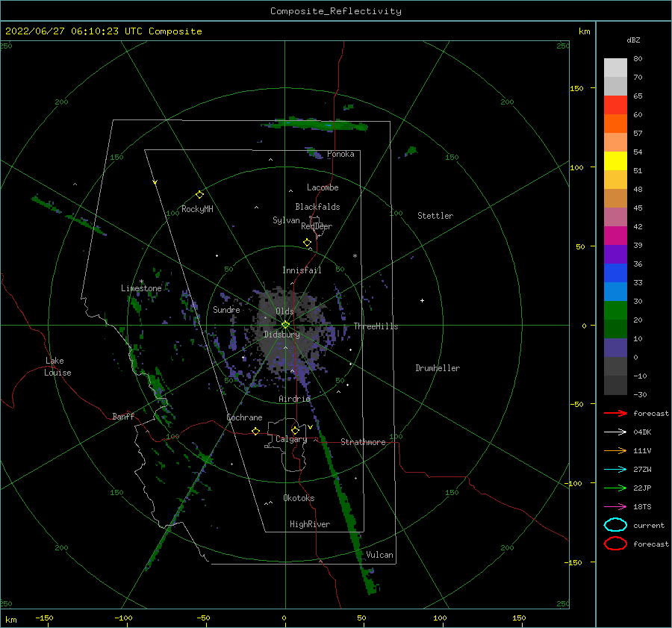The image size is (672, 628).
Task: Select the 42 dBZ magenta swatch
Action: click(x=615, y=235)
